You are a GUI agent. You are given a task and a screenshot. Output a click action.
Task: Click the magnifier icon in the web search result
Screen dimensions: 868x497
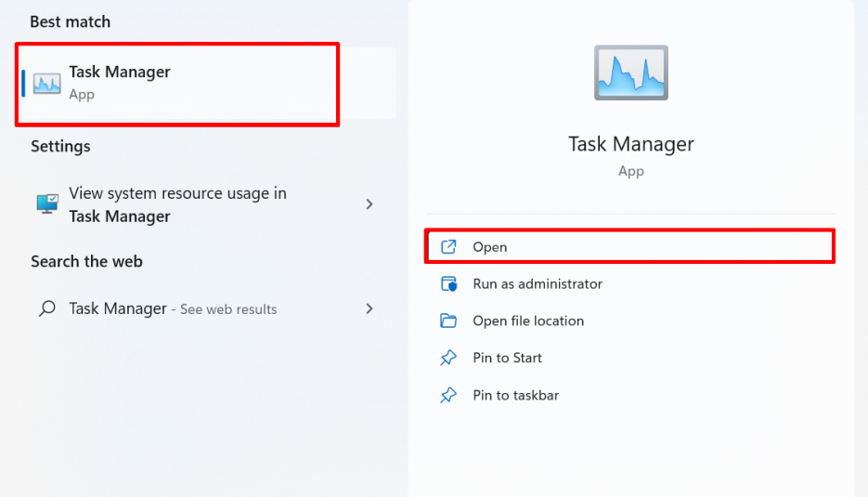click(x=46, y=309)
